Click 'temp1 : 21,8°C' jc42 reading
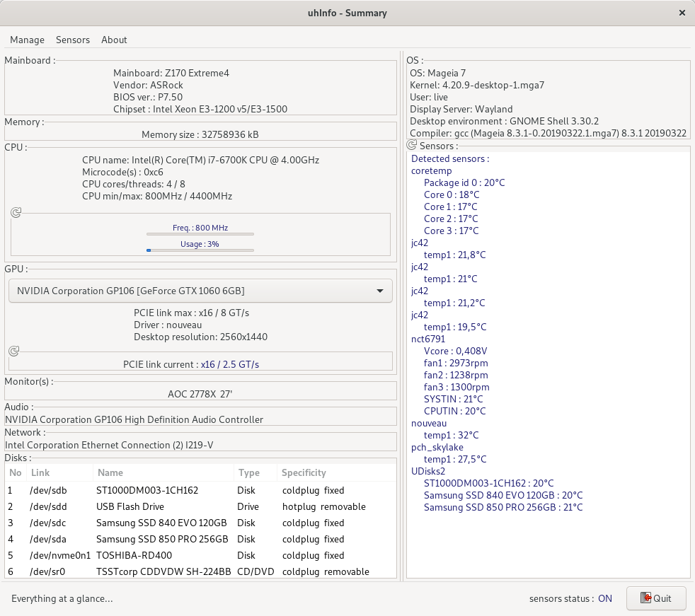Image resolution: width=695 pixels, height=616 pixels. 455,255
